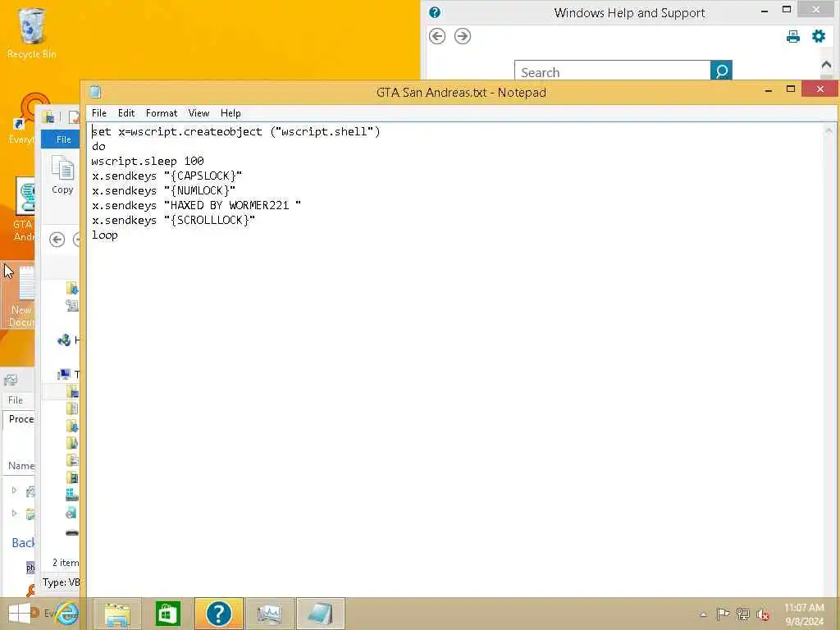Select the GTA San Andreas script icon on the desktop

click(x=24, y=209)
